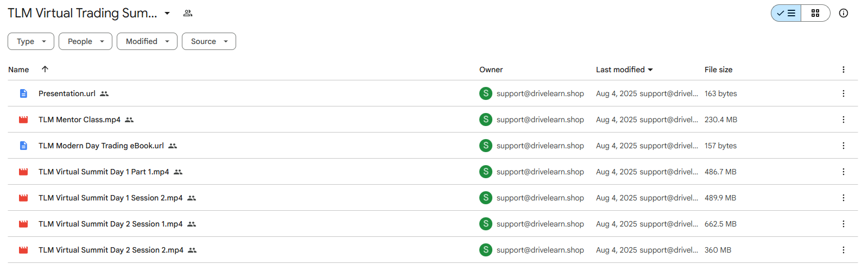The image size is (868, 270).
Task: Open the People filter dropdown
Action: 85,41
